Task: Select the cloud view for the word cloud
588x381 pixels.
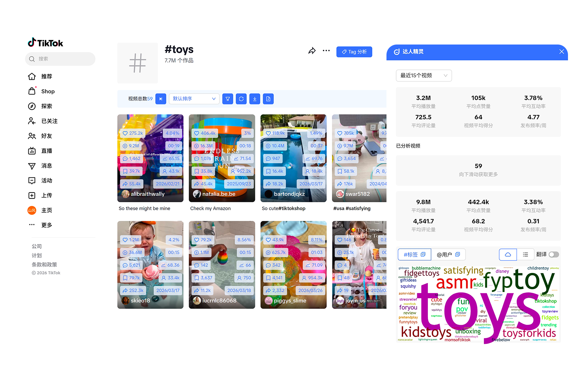Action: pos(508,255)
